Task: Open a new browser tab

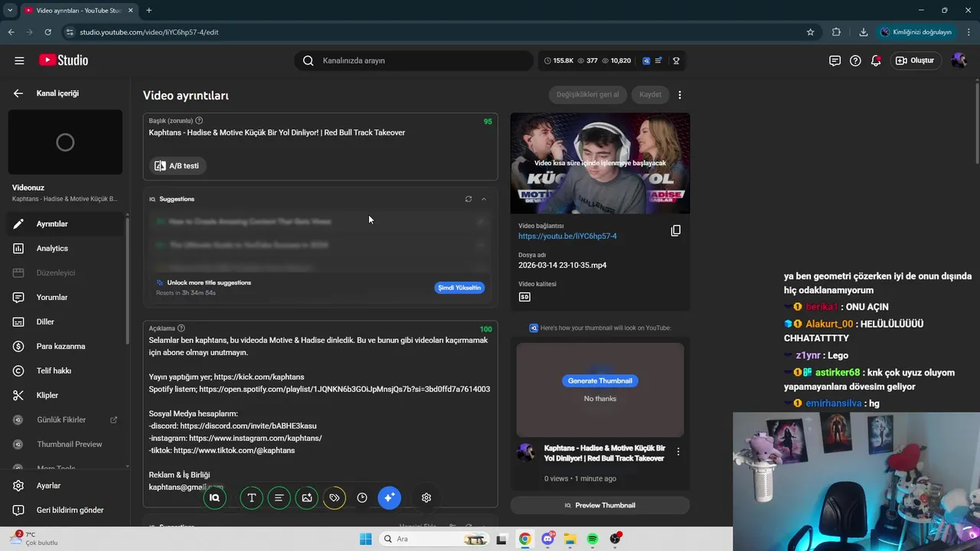Action: pos(149,10)
